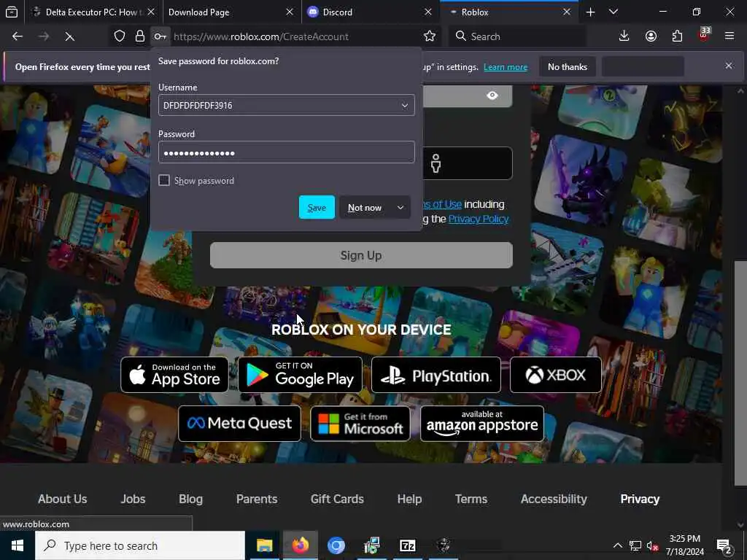Click the password key icon in address bar
747x560 pixels.
(x=160, y=36)
